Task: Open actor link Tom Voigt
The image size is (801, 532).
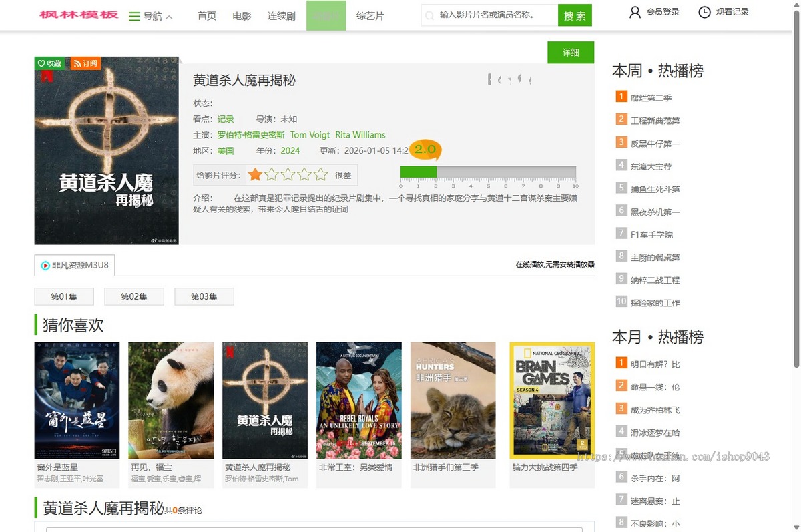Action: [x=310, y=135]
